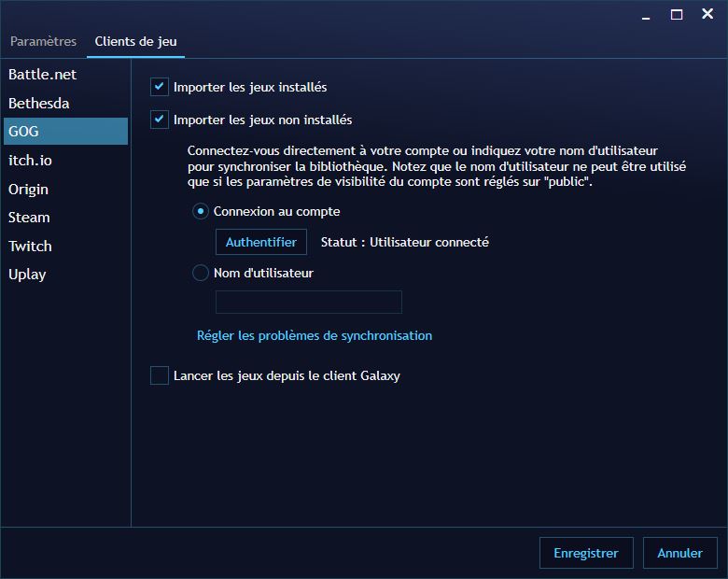Click the Authentifier button
Viewport: 728px width, 579px height.
[x=261, y=242]
